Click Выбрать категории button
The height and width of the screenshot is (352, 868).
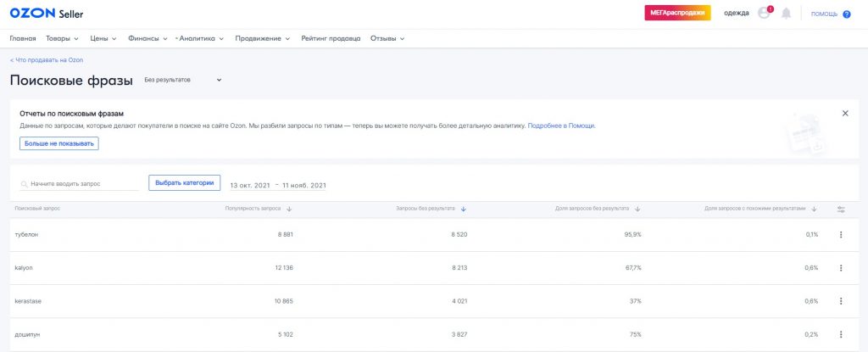click(x=185, y=183)
